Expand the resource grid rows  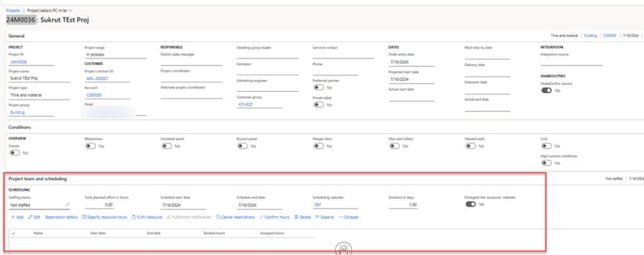(x=325, y=217)
